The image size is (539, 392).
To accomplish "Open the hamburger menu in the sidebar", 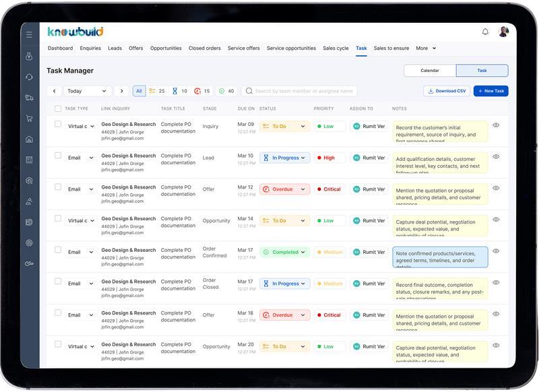I will pos(29,35).
